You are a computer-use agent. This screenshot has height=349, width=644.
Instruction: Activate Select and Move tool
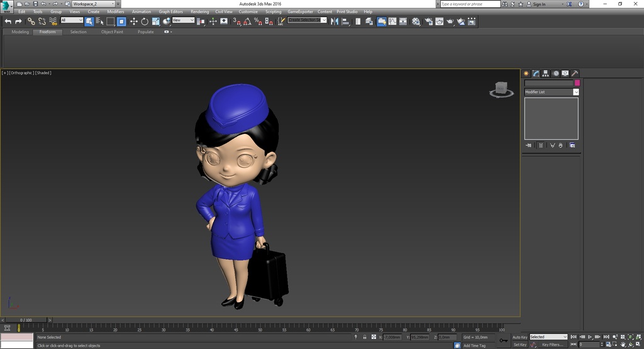(134, 21)
